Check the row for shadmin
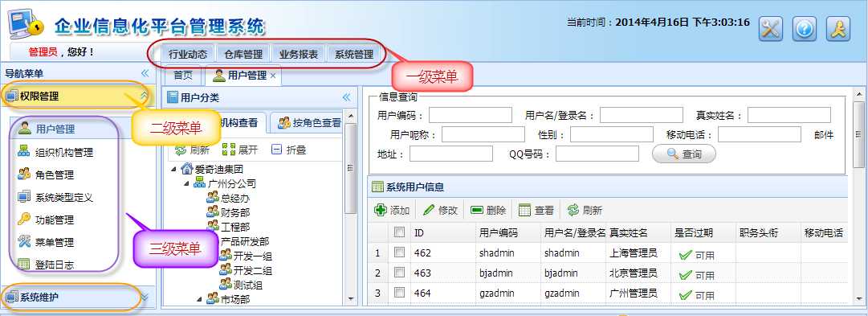Screen dimensions: 868x316 tap(399, 252)
